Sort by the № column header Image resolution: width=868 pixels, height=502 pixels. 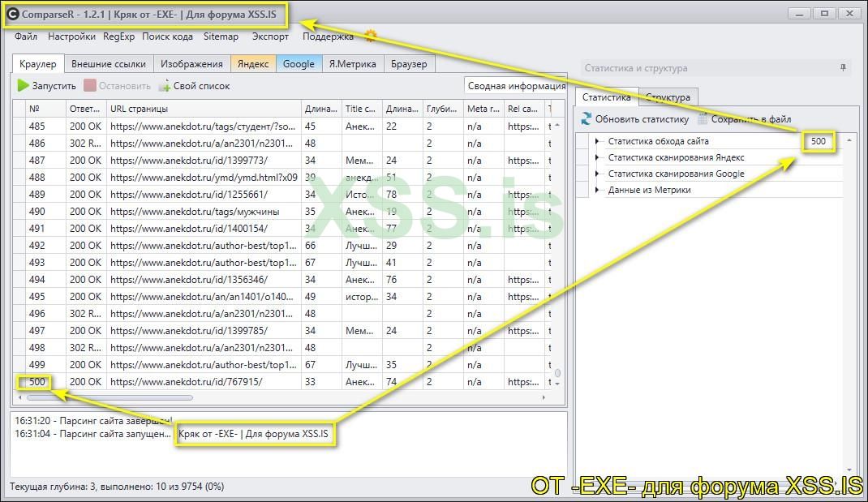coord(46,109)
